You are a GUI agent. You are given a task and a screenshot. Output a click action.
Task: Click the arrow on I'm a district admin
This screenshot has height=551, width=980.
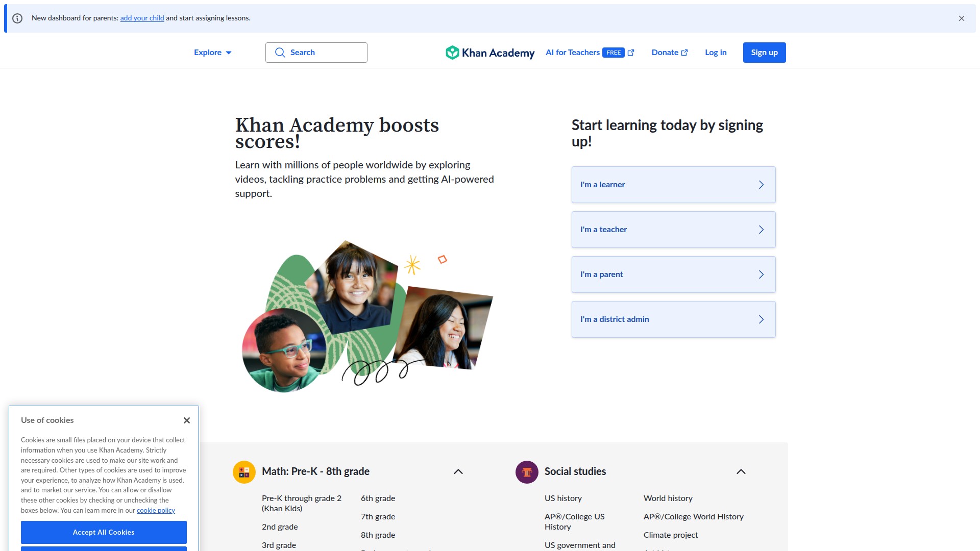(761, 319)
